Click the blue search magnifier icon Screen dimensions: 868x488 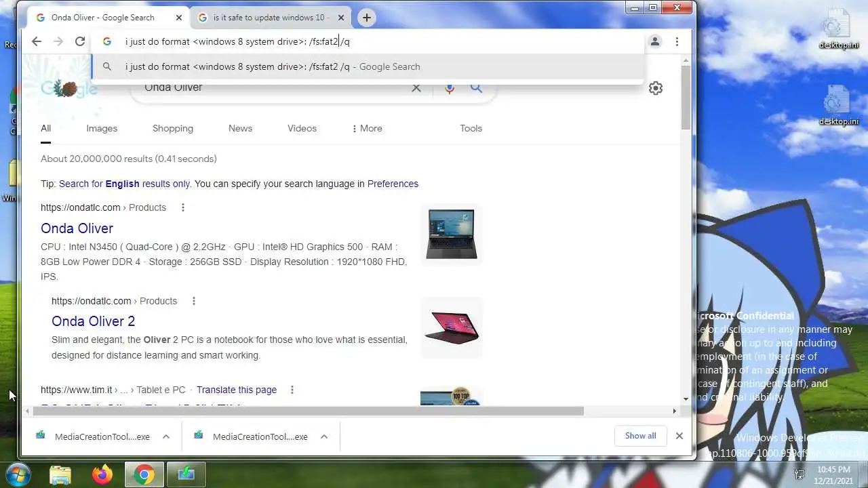point(477,87)
